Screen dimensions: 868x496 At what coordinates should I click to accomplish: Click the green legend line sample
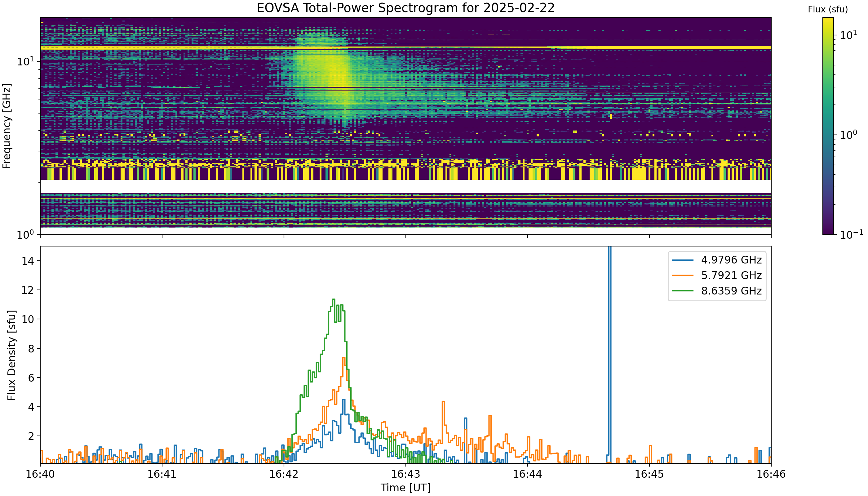click(x=683, y=291)
